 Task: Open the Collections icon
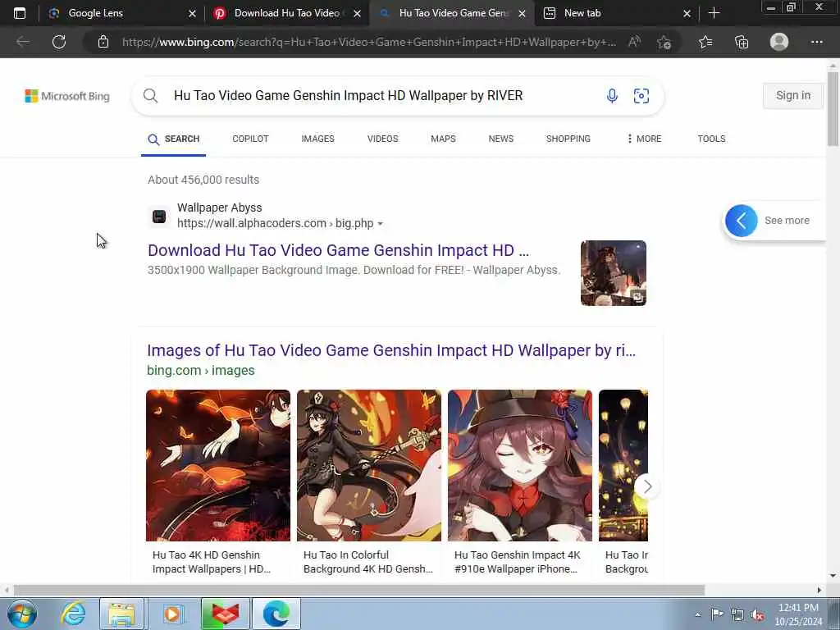[742, 42]
